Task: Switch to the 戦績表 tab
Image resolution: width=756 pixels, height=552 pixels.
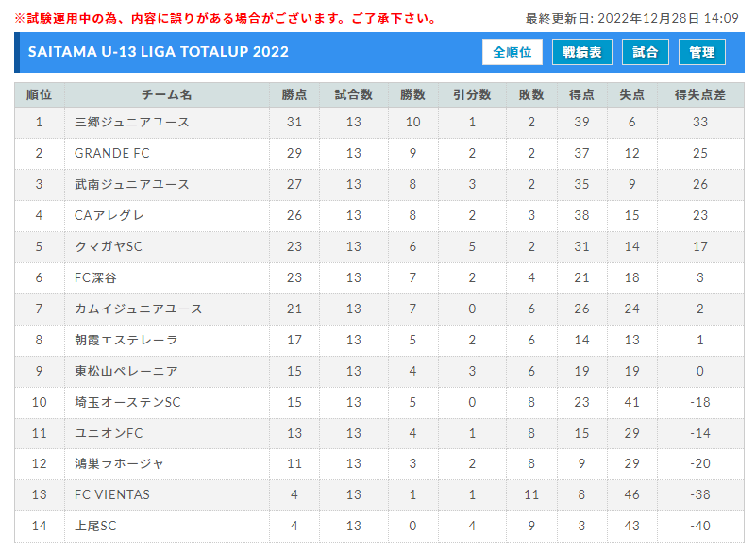Action: tap(582, 52)
